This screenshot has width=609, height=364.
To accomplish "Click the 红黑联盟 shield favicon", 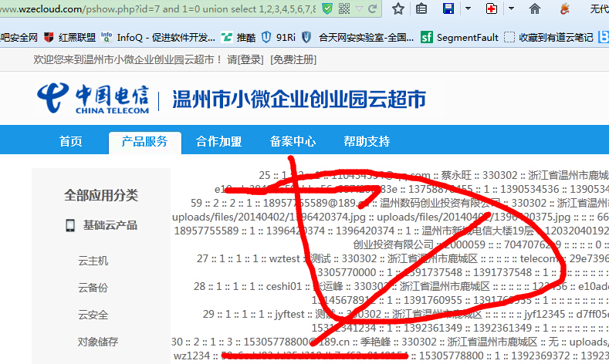I will coord(49,37).
